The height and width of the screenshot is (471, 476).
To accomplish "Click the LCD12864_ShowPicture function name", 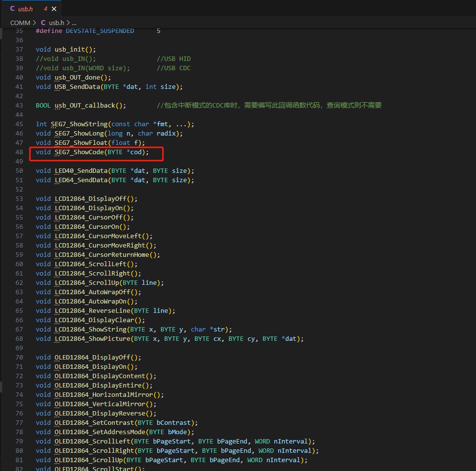I will tap(92, 339).
